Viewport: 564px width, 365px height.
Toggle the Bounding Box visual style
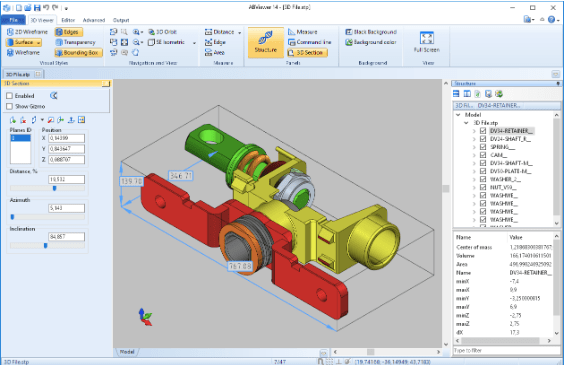[78, 53]
